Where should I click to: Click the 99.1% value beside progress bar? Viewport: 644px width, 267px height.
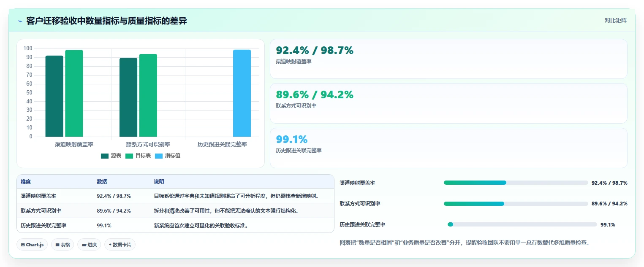tap(608, 225)
